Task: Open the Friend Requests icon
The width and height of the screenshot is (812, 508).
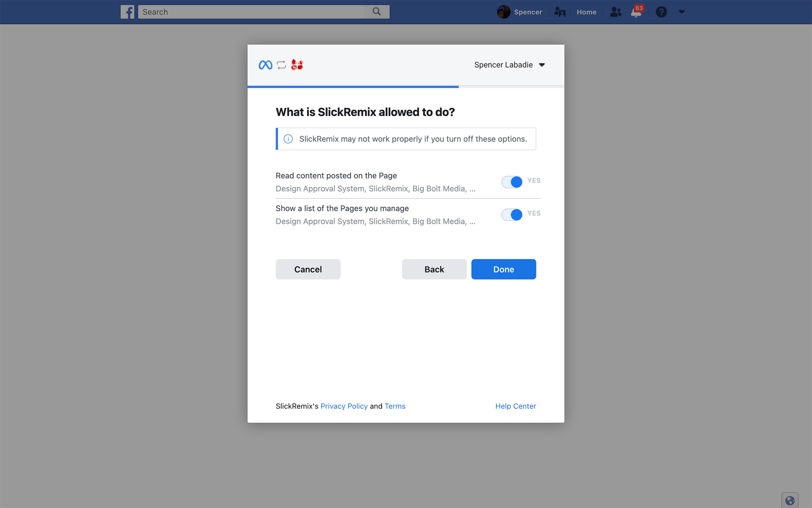Action: point(615,12)
